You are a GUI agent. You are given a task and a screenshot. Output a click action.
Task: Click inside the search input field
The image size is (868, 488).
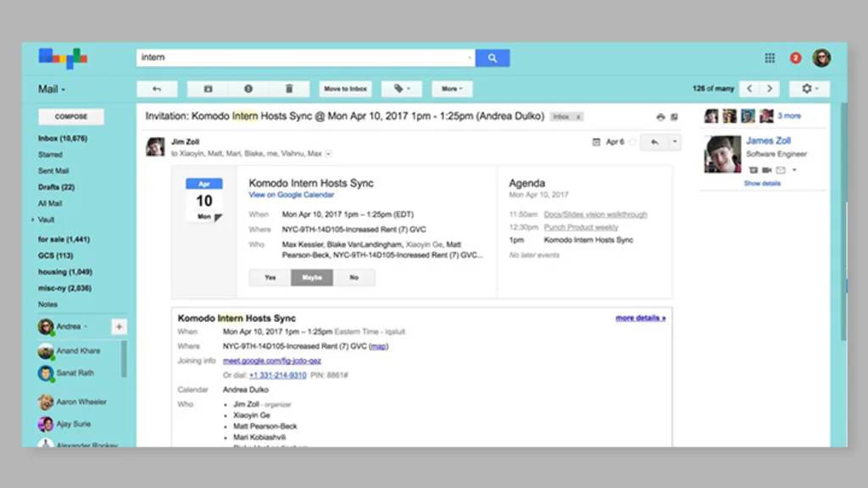point(297,57)
